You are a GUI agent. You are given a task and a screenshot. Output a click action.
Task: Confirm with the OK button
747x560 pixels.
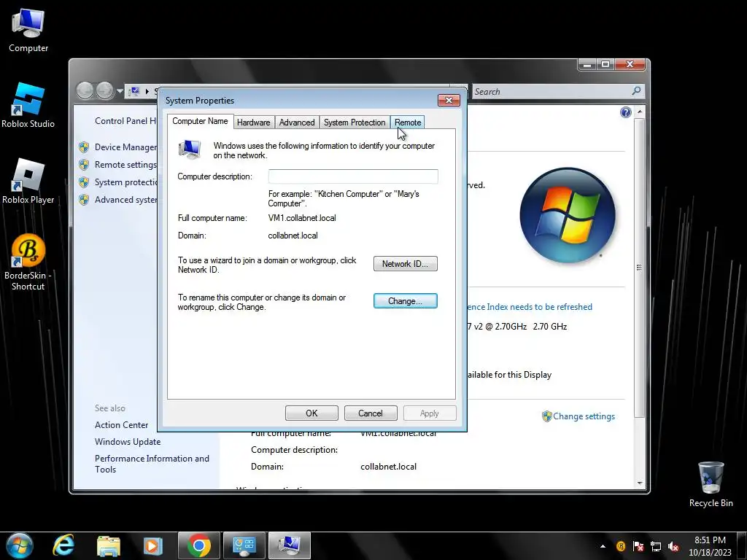click(x=311, y=413)
